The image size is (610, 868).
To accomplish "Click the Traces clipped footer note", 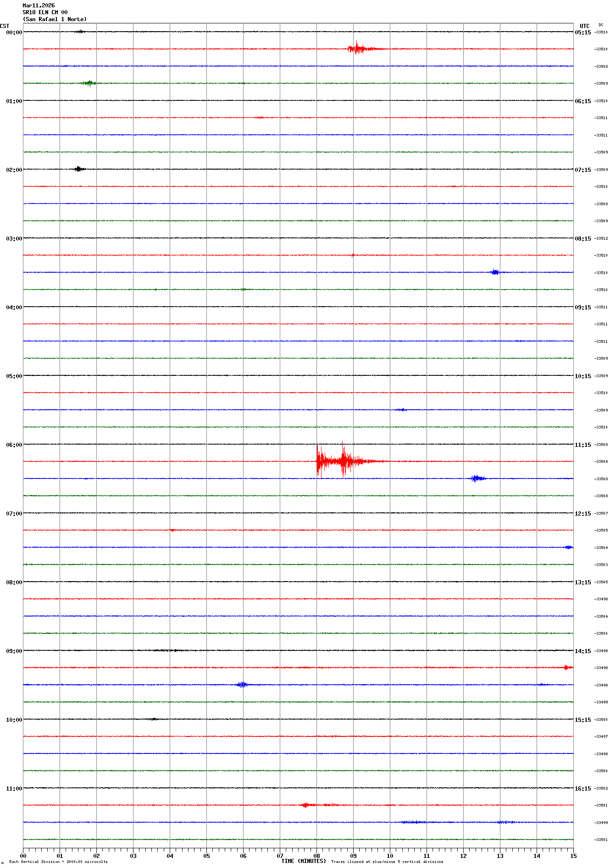I will pos(387,862).
